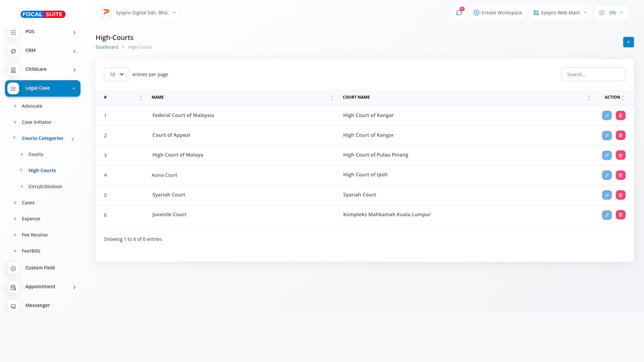The height and width of the screenshot is (362, 644).
Task: Delete the Juvenile Court row
Action: pyautogui.click(x=621, y=215)
